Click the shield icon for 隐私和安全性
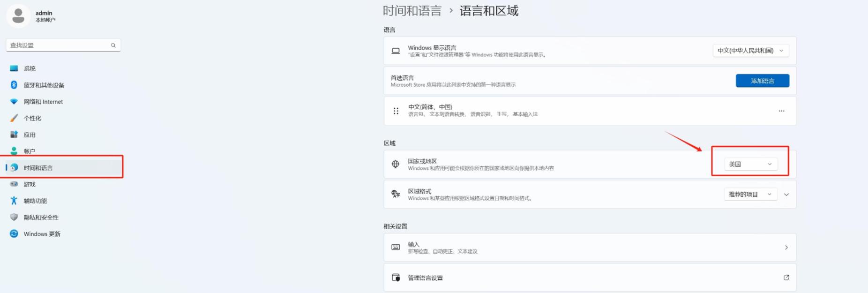The width and height of the screenshot is (868, 293). [14, 217]
